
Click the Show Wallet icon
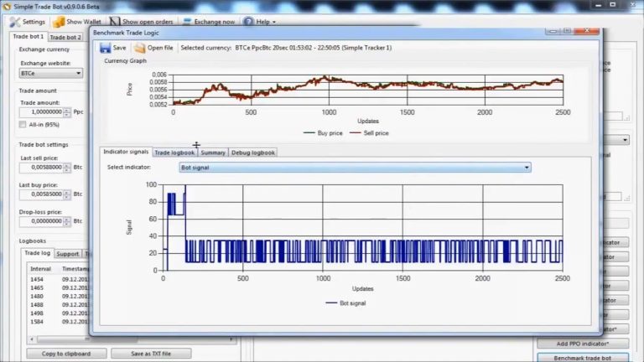(x=59, y=22)
